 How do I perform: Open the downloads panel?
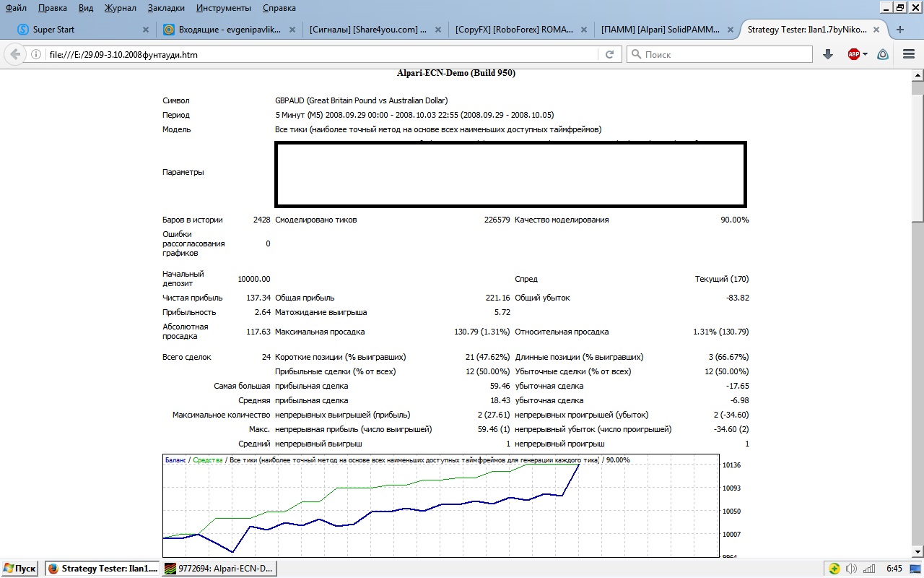click(828, 54)
